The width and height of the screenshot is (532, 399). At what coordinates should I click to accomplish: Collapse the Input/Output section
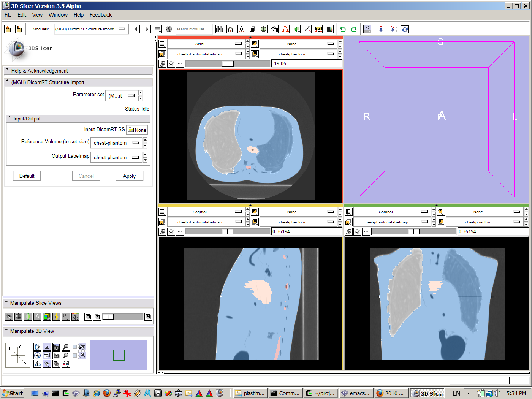(9, 118)
